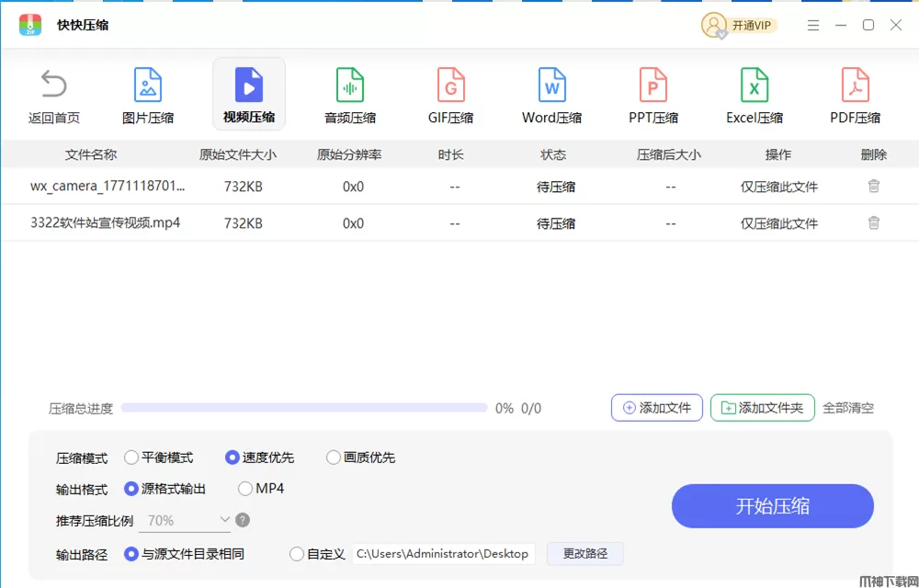Click the total compression progress bar
The image size is (919, 588).
(303, 408)
